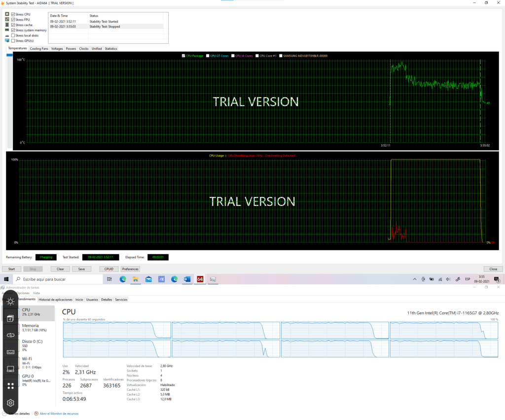Enable the Stress GPU(s) checkbox

click(x=13, y=40)
